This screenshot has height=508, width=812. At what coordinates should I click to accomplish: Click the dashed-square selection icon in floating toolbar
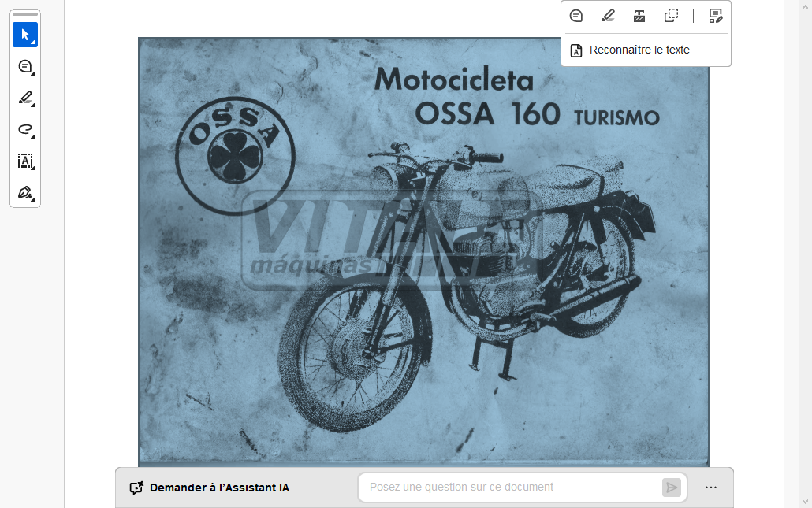click(x=671, y=16)
